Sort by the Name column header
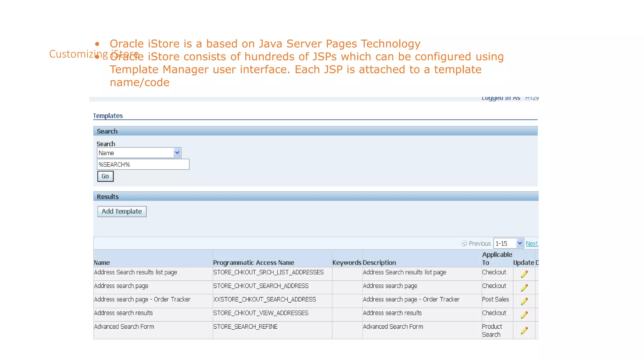The image size is (644, 362). (102, 263)
